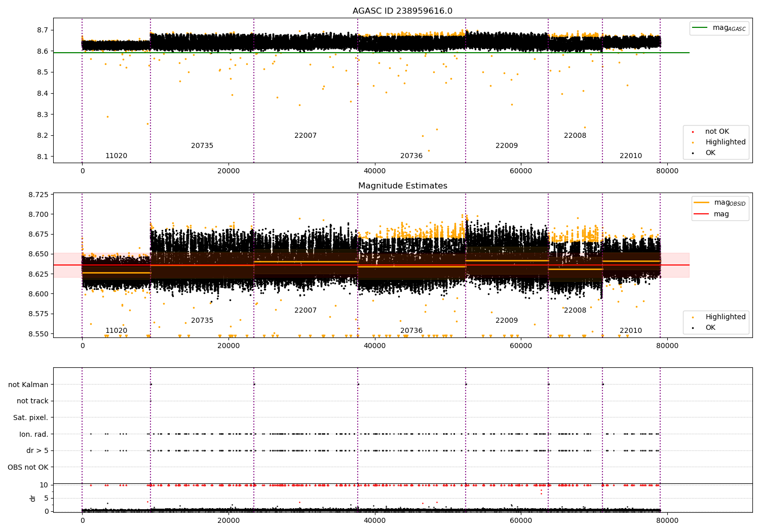Viewport: 760px width, 532px height.
Task: Select 'OK' legend entry in Magnitude Estimates plot
Action: tap(710, 328)
